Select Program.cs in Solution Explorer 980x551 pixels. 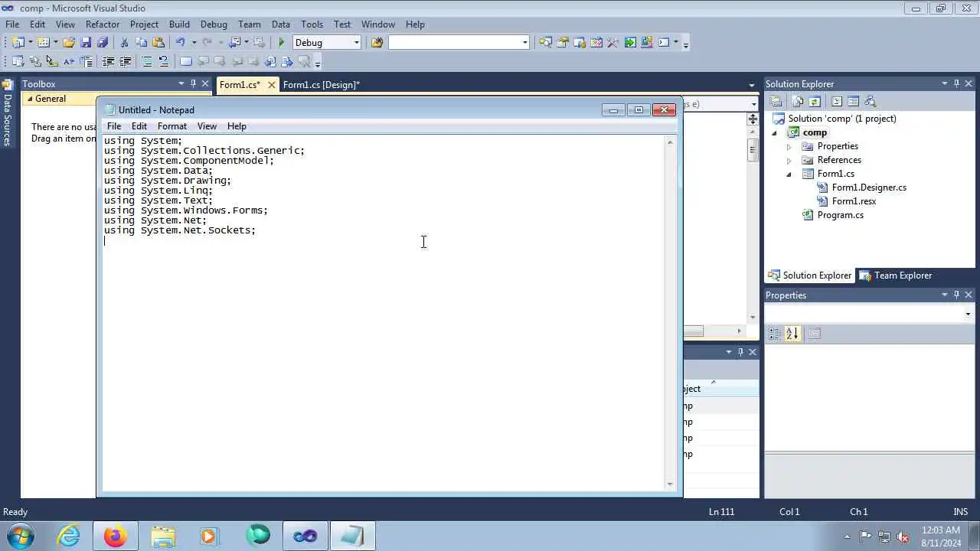point(840,215)
